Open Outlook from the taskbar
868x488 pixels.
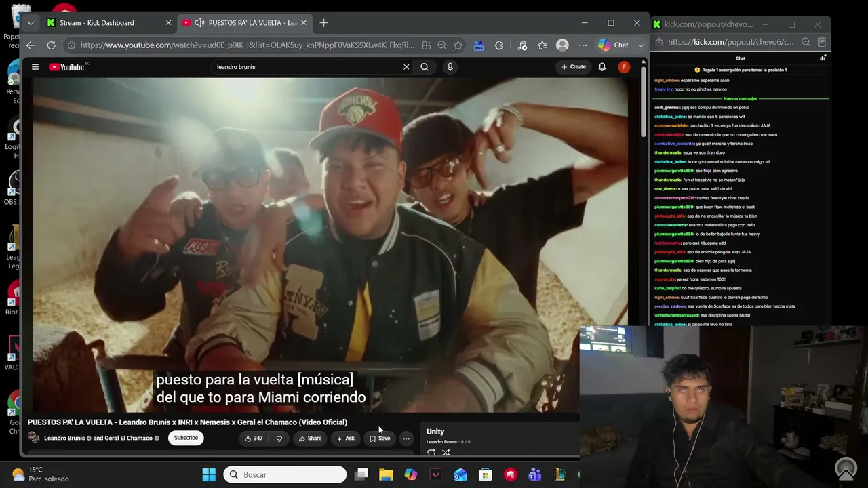point(460,474)
